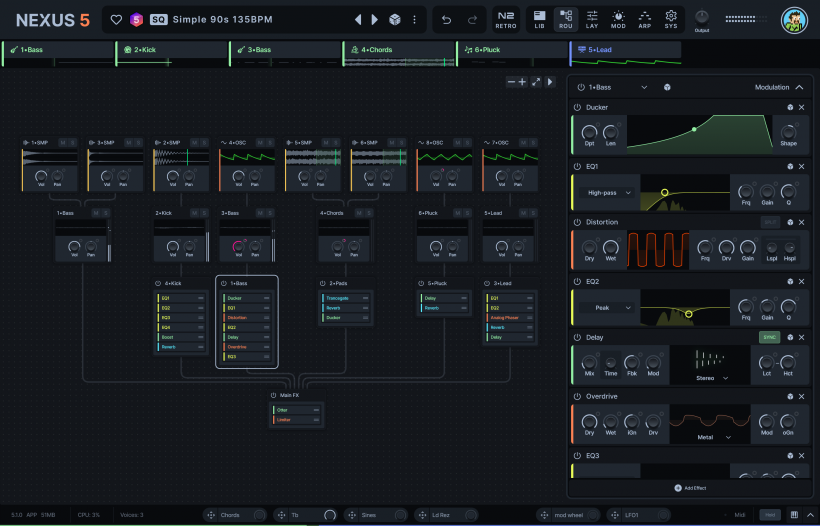Viewport: 820px width, 526px height.
Task: Switch to N2 RETRO mode
Action: 506,20
